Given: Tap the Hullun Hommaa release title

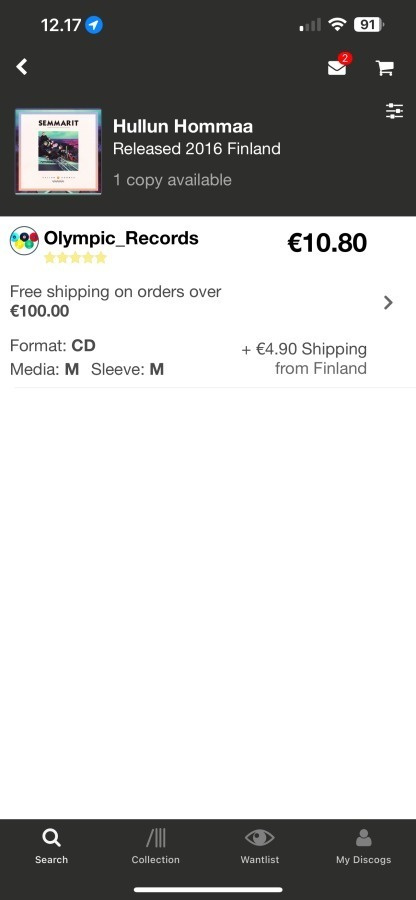Looking at the screenshot, I should coord(183,126).
